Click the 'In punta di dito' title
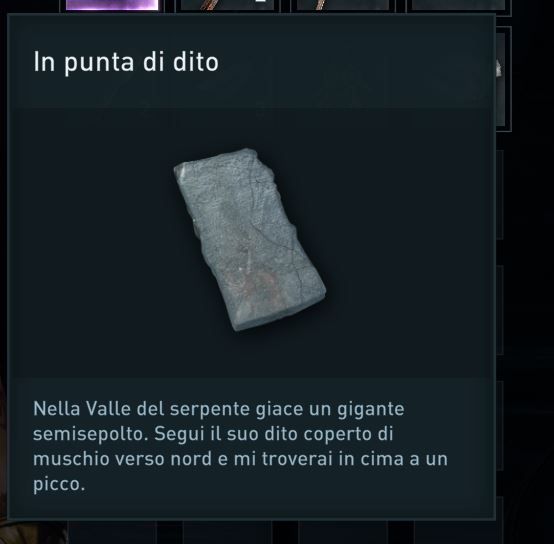Screen dimensions: 554x544 click(x=126, y=62)
